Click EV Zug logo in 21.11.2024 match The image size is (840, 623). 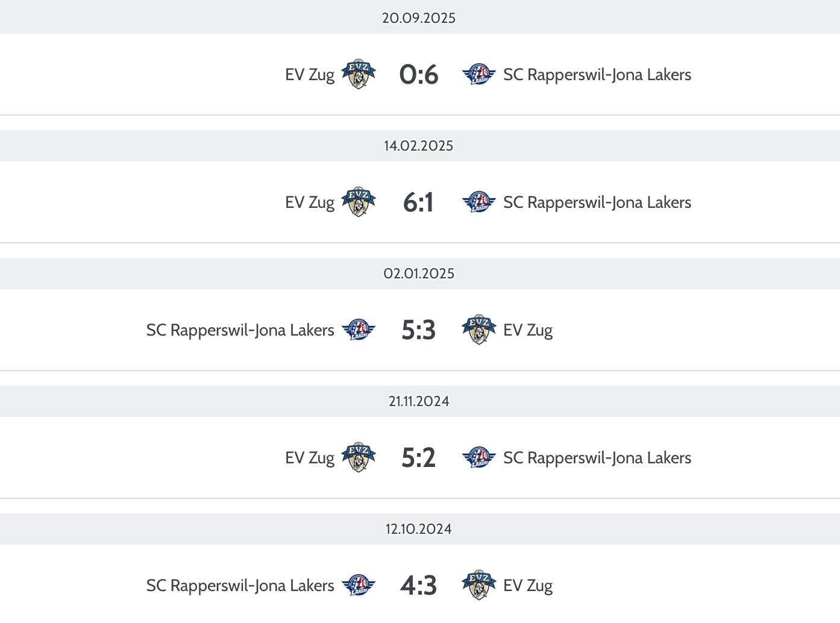(x=359, y=458)
